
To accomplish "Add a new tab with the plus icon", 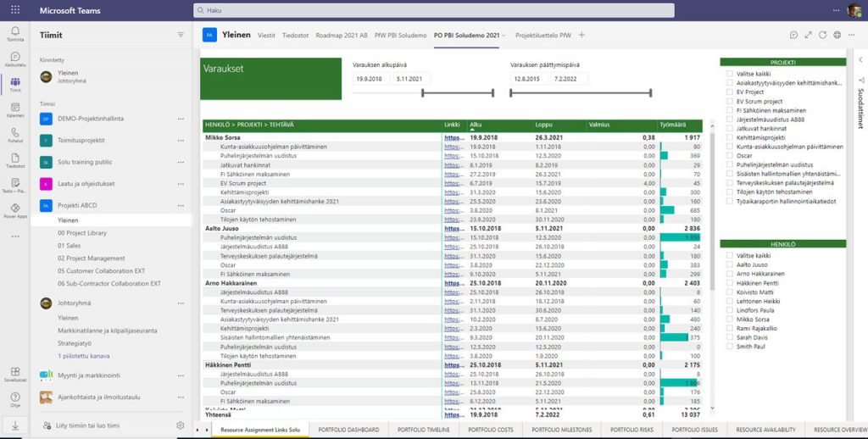I will pos(581,35).
